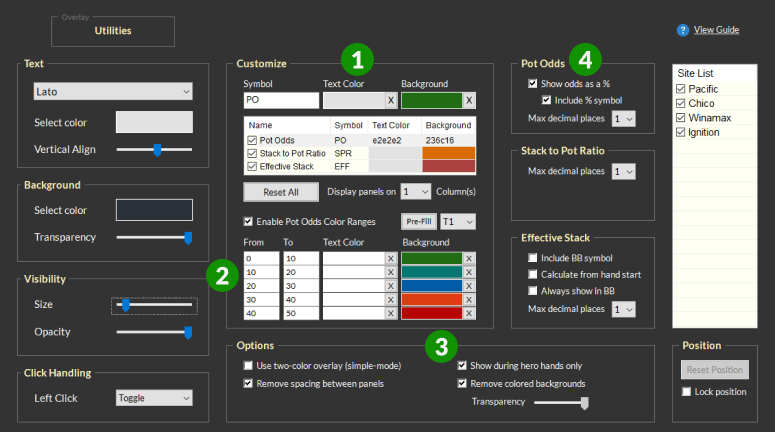Click the Symbol input field containing PO
The width and height of the screenshot is (775, 432).
(281, 100)
